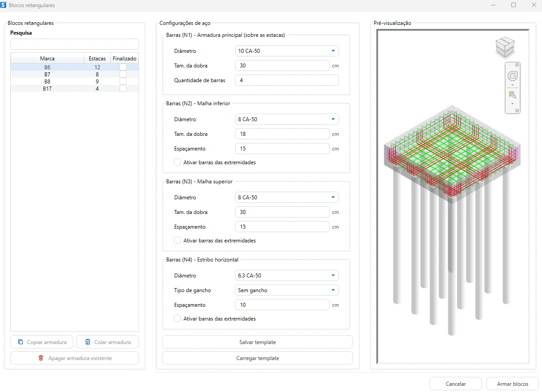Close the preview navigation bar
This screenshot has height=392, width=542.
[x=517, y=65]
